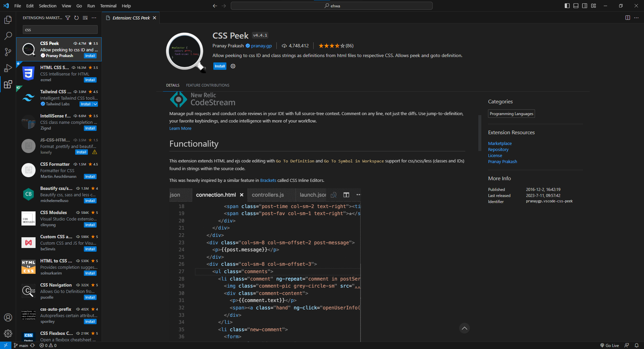The width and height of the screenshot is (644, 349).
Task: Open the Tailwind CSS install options dropdown
Action: click(95, 104)
